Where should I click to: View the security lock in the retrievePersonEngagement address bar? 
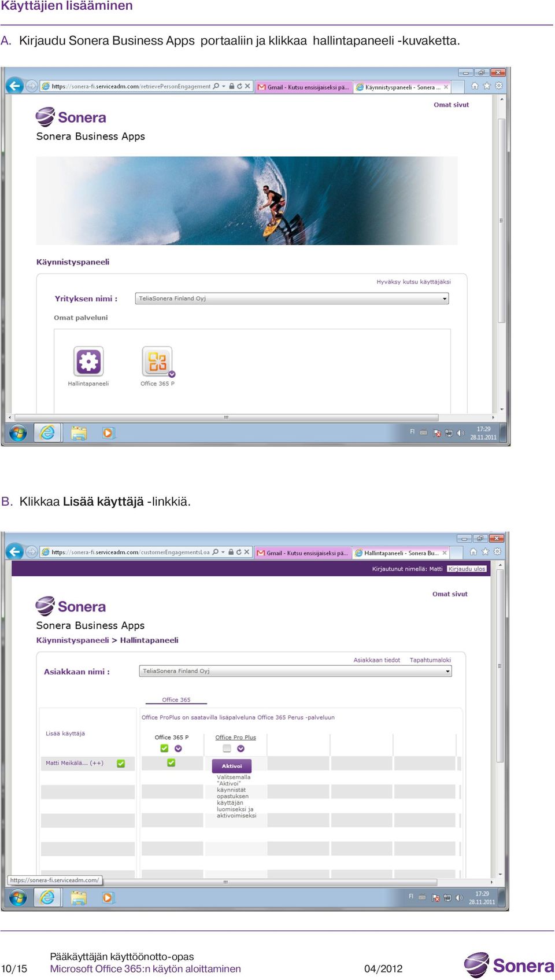[x=232, y=86]
